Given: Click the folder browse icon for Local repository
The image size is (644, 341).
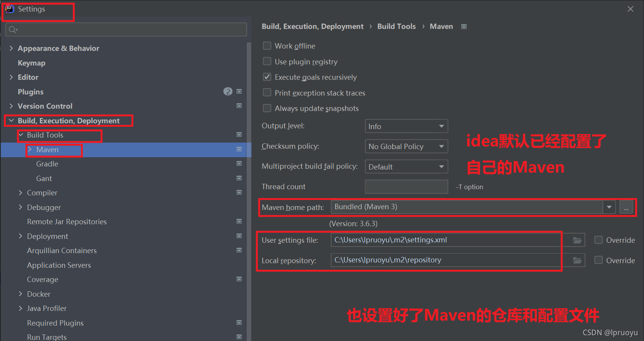Looking at the screenshot, I should pyautogui.click(x=577, y=260).
